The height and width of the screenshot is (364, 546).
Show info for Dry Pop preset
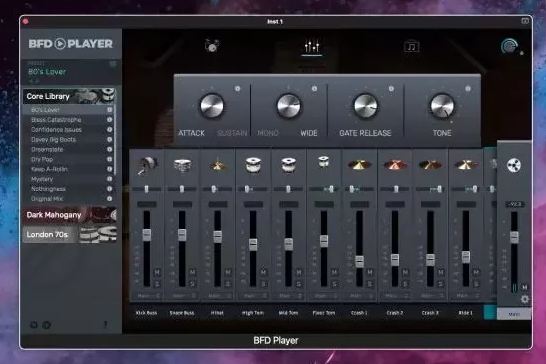pos(109,159)
